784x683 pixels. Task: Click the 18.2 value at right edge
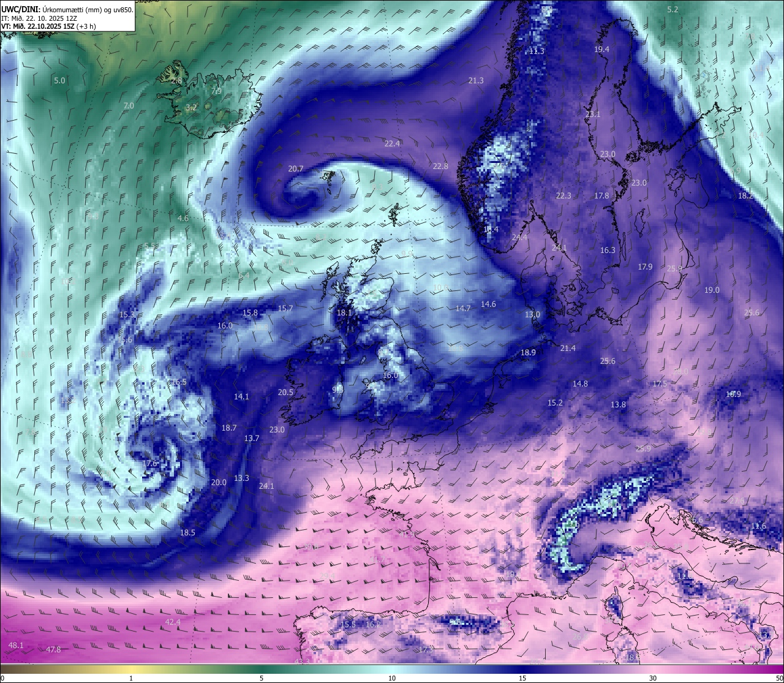click(746, 195)
